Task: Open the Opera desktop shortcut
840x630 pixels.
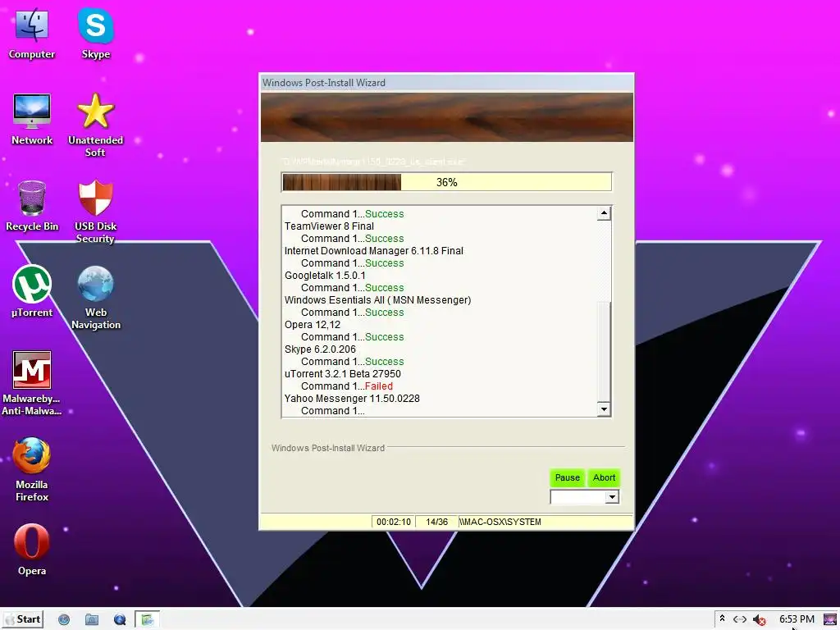Action: [x=32, y=550]
